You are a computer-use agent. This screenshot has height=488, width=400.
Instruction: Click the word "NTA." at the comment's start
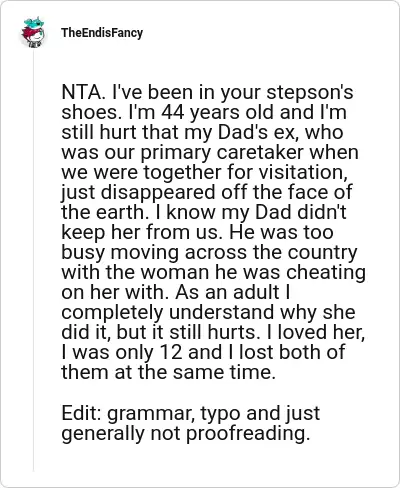[84, 92]
